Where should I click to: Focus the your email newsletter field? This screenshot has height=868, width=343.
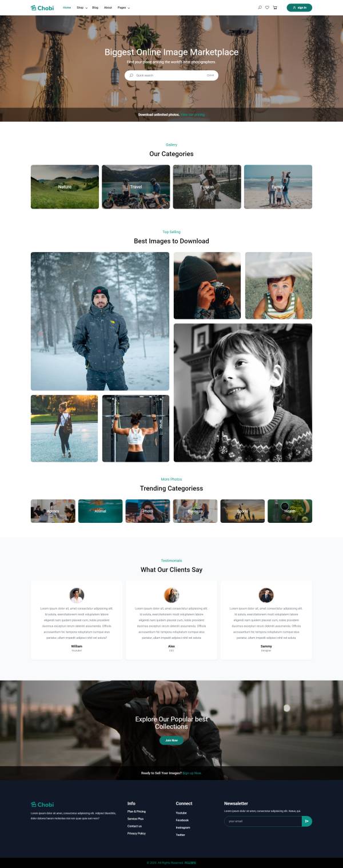point(263,821)
